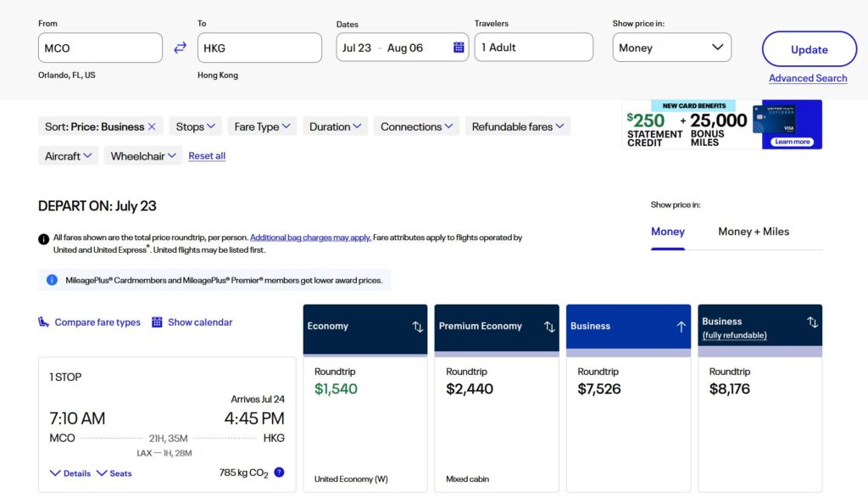Toggle Business column sort arrow

[681, 327]
